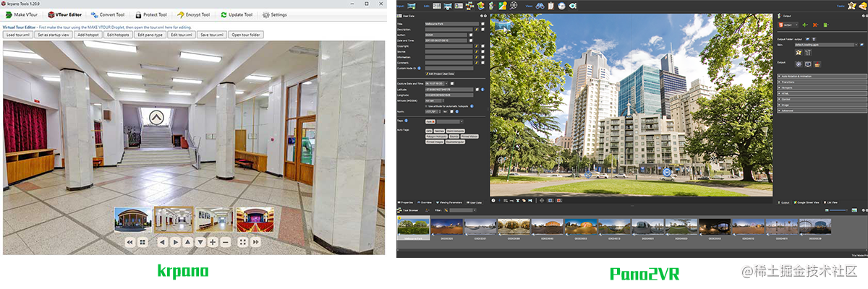Click the Save tour.xml button
The height and width of the screenshot is (289, 868).
click(x=213, y=35)
